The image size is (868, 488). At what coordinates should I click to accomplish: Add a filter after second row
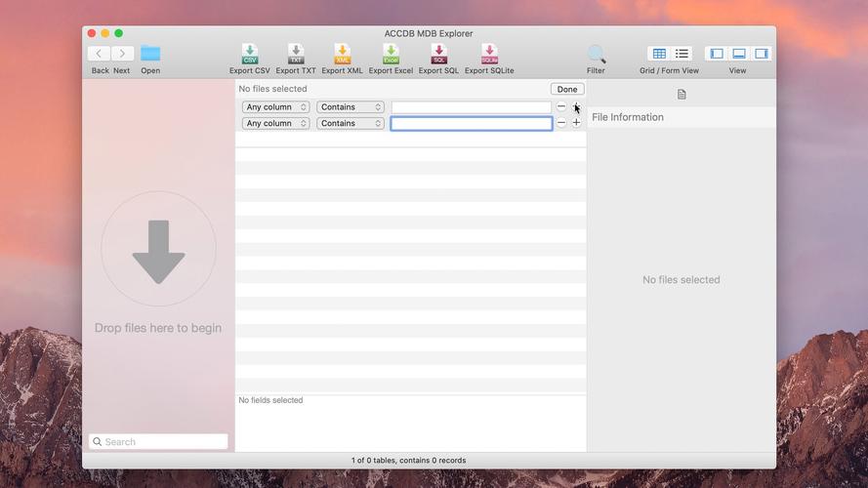(x=576, y=122)
